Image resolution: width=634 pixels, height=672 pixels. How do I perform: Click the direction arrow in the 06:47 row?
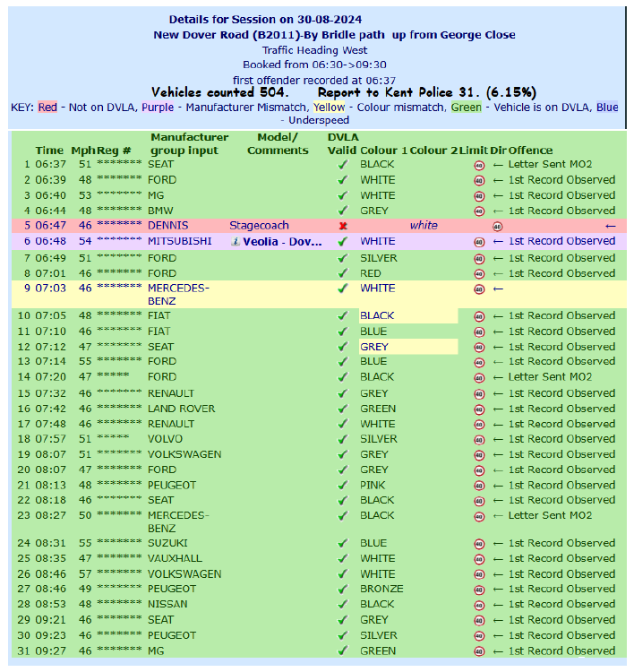pos(611,227)
